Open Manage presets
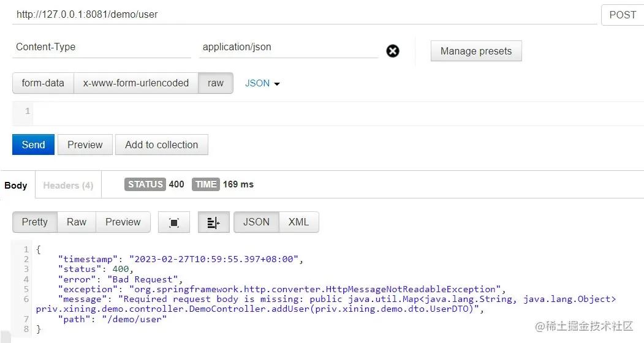 [476, 51]
